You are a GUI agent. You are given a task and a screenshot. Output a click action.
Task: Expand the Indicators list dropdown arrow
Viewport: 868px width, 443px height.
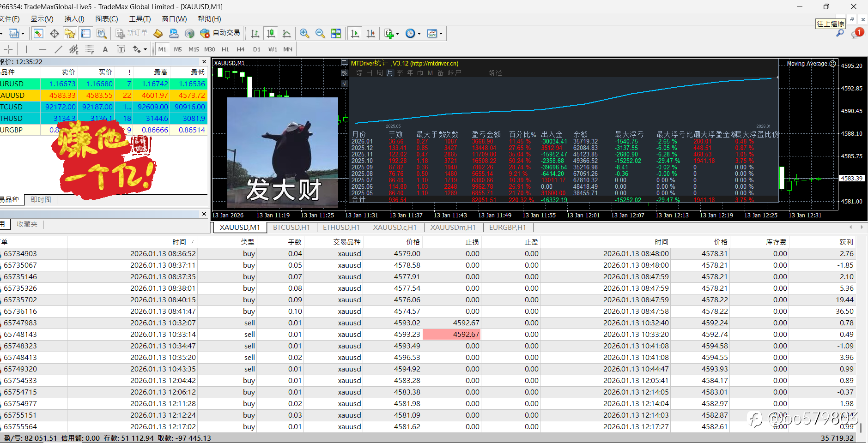(x=397, y=34)
